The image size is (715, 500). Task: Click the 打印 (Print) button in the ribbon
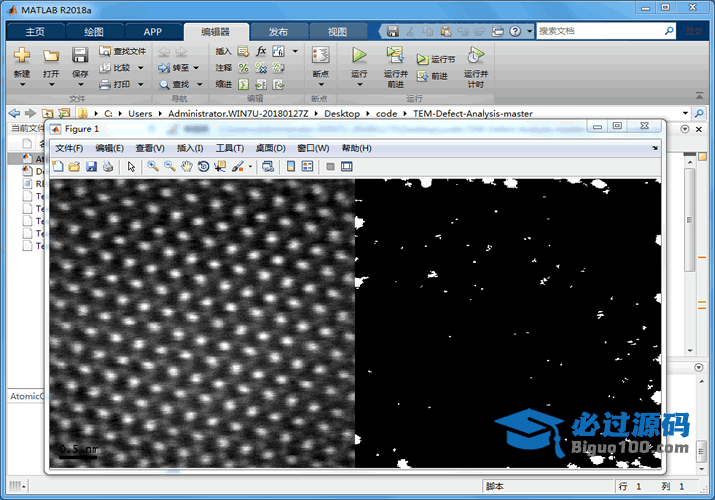[115, 84]
